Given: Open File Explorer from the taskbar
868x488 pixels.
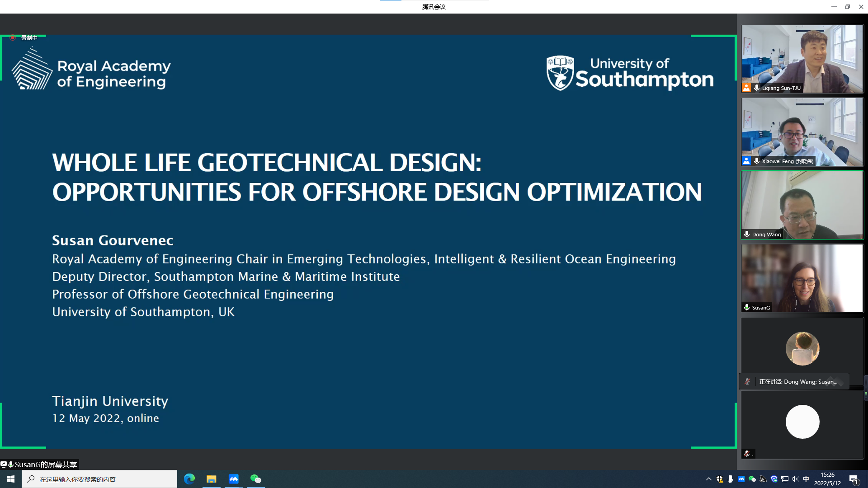Looking at the screenshot, I should click(x=212, y=479).
